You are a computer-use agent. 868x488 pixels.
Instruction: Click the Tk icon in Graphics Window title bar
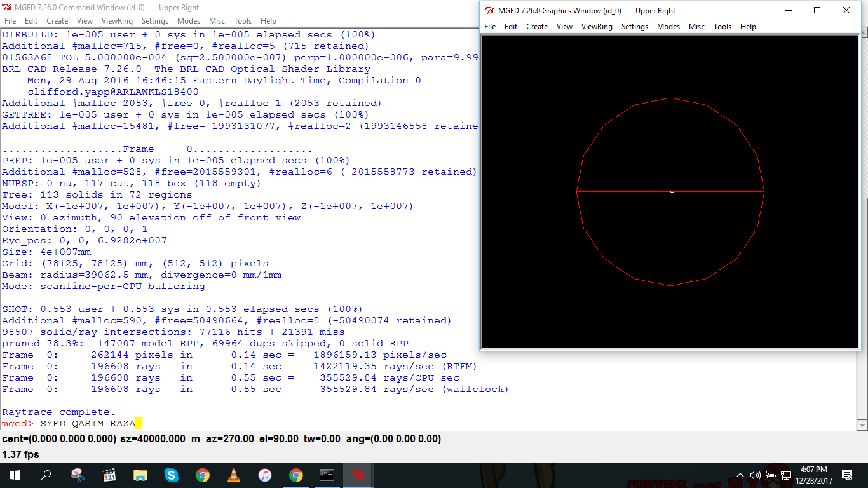pos(490,11)
